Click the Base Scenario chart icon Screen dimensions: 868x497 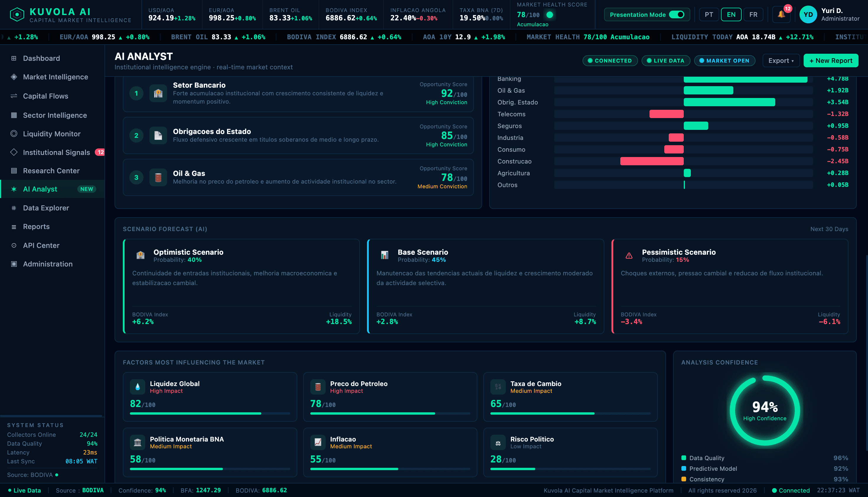pos(385,255)
